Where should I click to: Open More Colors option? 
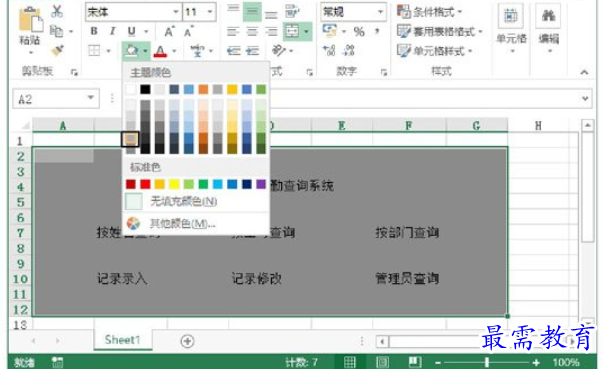click(x=195, y=223)
